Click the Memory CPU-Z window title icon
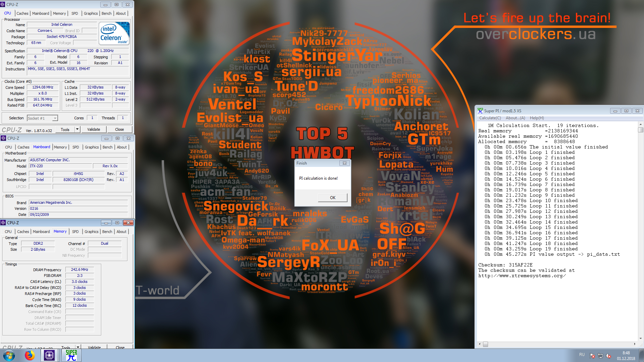This screenshot has height=362, width=644. coord(3,223)
